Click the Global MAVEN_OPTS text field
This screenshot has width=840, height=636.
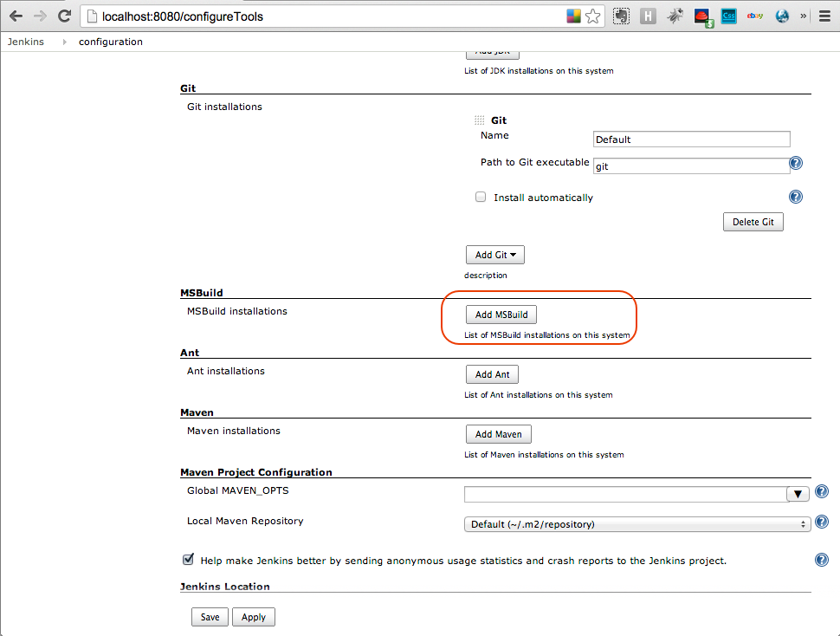[625, 494]
